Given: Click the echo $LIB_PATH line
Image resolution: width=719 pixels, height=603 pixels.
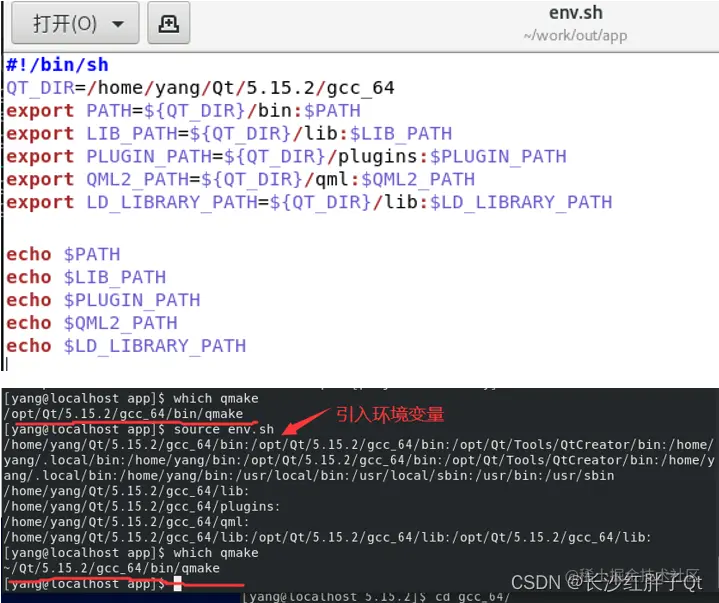Looking at the screenshot, I should [86, 277].
